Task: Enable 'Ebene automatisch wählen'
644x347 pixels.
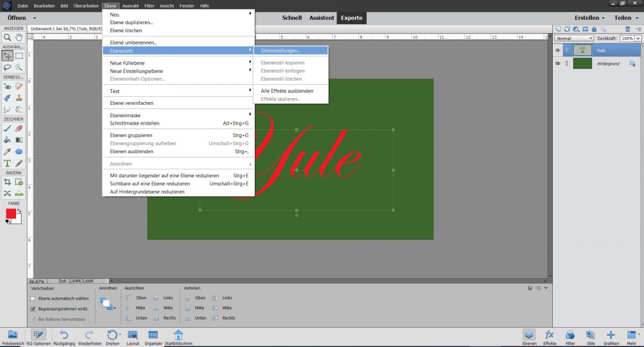Action: (33, 298)
